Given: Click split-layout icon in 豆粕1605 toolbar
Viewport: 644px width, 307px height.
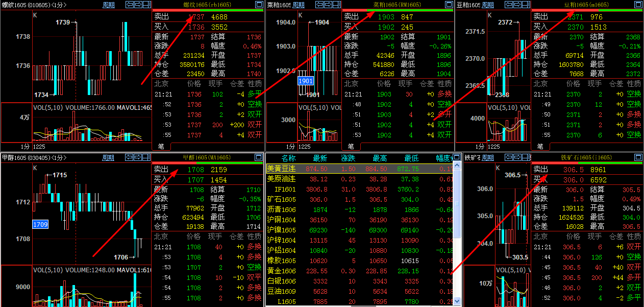Looking at the screenshot, I should pyautogui.click(x=526, y=5).
